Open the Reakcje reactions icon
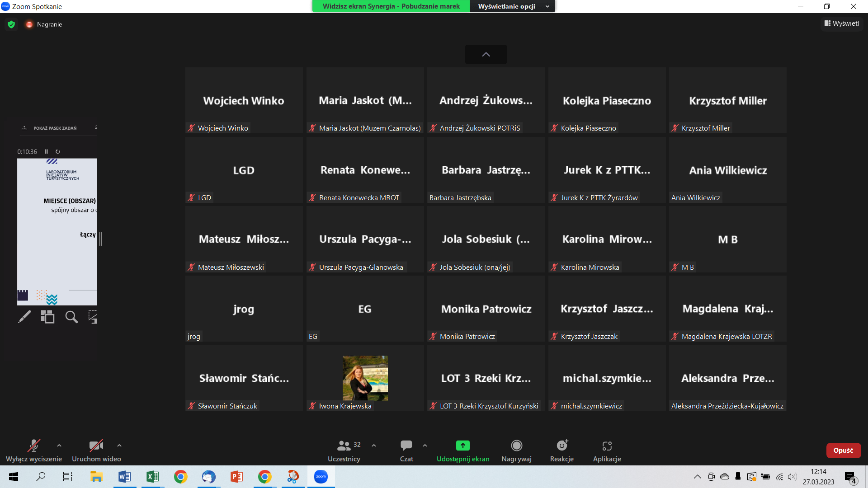 tap(561, 446)
